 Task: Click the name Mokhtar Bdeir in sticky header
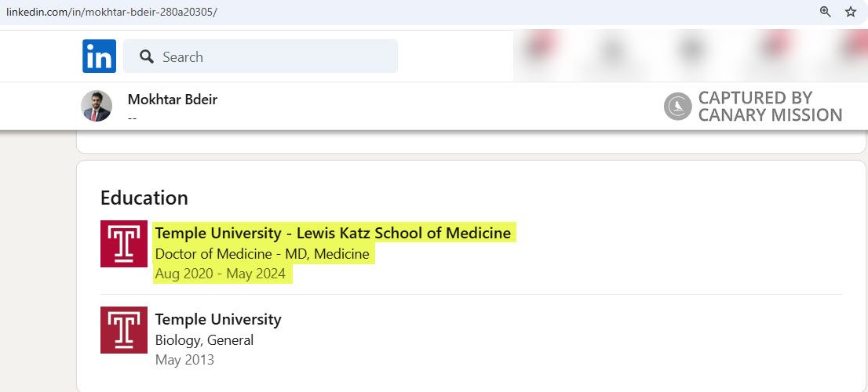click(x=172, y=100)
